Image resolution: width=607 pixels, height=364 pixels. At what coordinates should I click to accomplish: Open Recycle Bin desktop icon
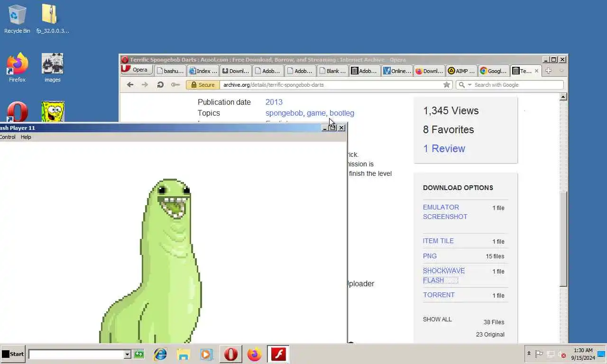(17, 19)
